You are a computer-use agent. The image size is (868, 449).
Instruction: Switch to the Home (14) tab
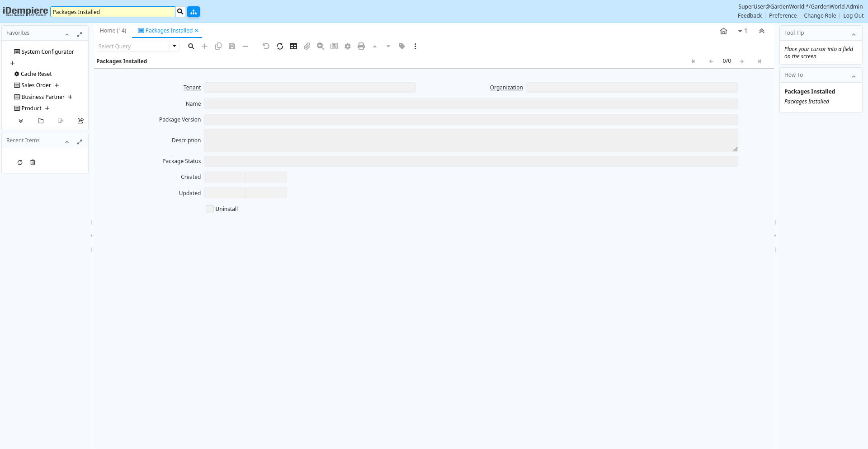coord(113,31)
